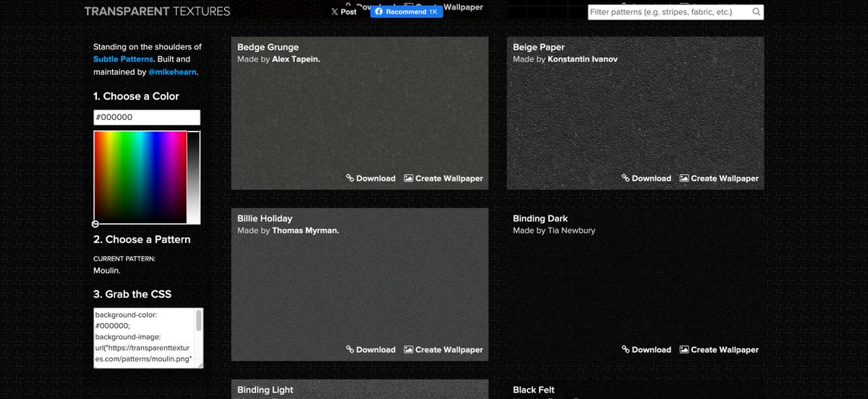
Task: Download the Binding Dark pattern
Action: (x=652, y=350)
